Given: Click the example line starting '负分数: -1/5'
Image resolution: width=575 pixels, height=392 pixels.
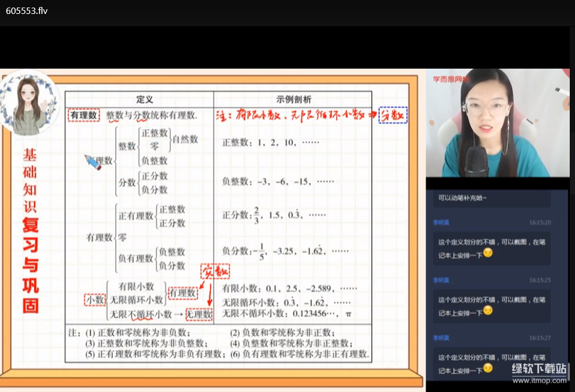Looking at the screenshot, I should coord(285,252).
